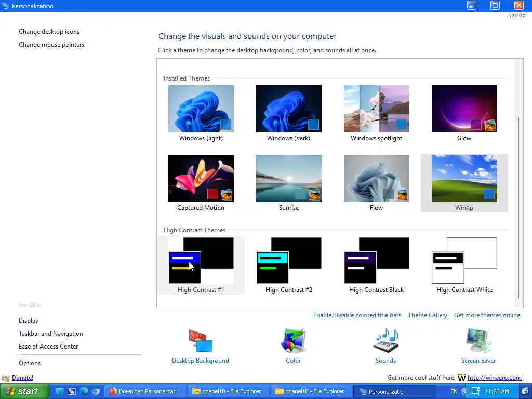Click the network tray icon
Screen dimensions: 532x399
[476, 392]
